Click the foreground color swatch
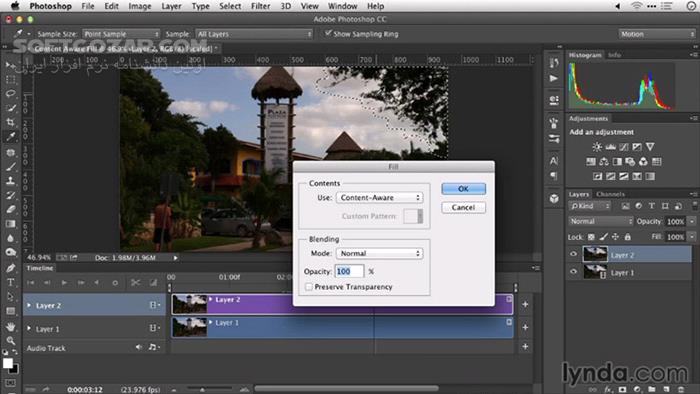This screenshot has height=394, width=700. point(8,363)
